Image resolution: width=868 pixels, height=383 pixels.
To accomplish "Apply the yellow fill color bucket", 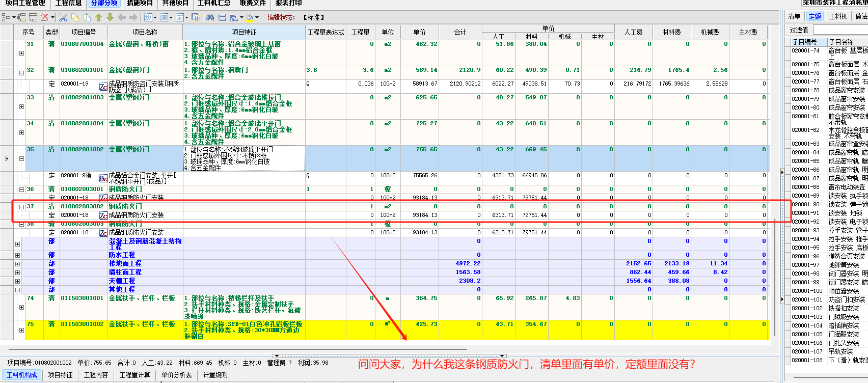I will (249, 17).
